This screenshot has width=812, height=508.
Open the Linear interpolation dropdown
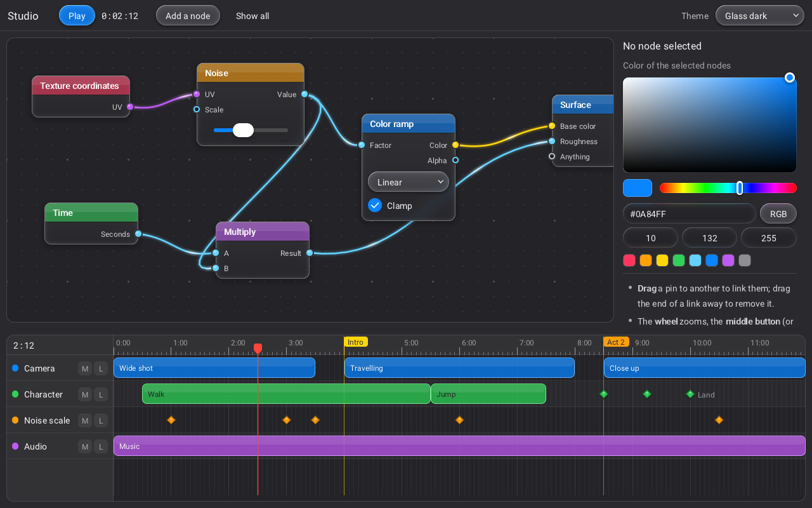point(409,182)
